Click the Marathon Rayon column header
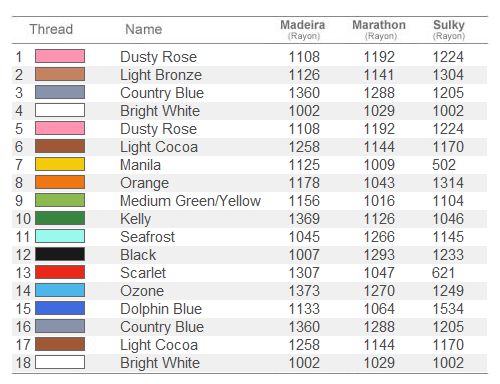The height and width of the screenshot is (384, 500). tap(379, 30)
